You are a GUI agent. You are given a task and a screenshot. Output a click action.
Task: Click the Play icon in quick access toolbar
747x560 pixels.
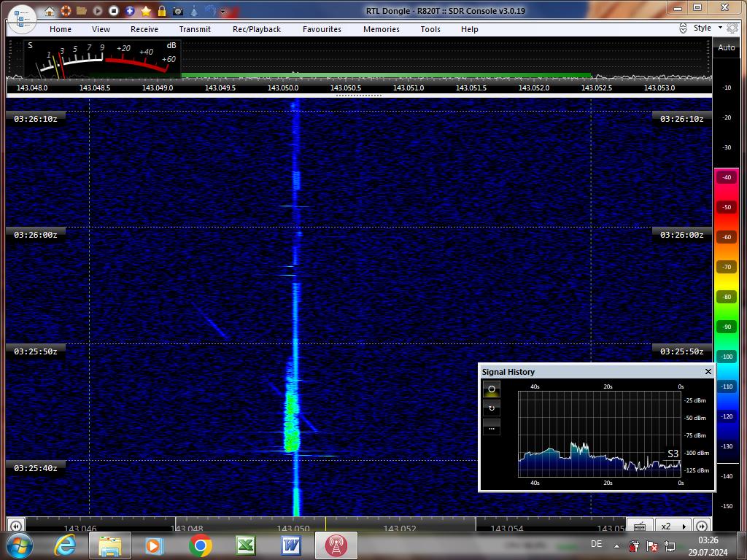click(98, 10)
